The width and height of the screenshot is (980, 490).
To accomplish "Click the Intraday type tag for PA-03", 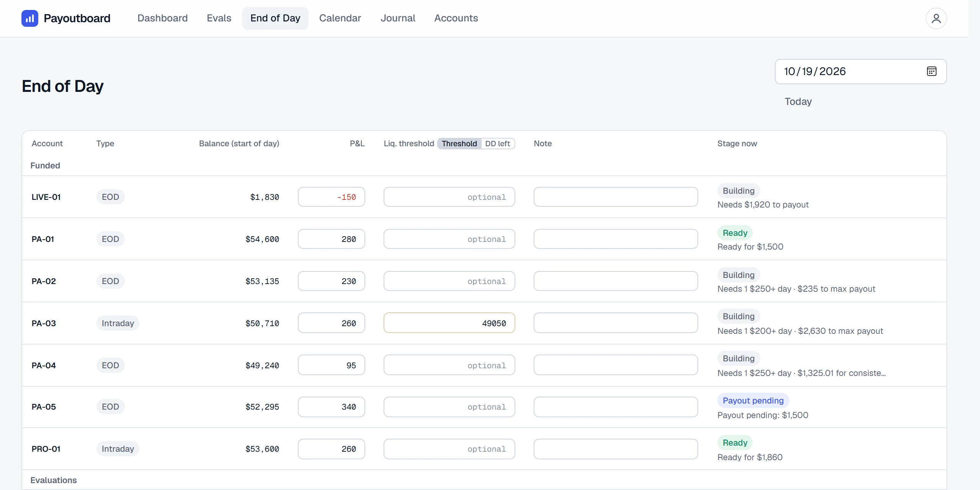I will click(x=118, y=323).
